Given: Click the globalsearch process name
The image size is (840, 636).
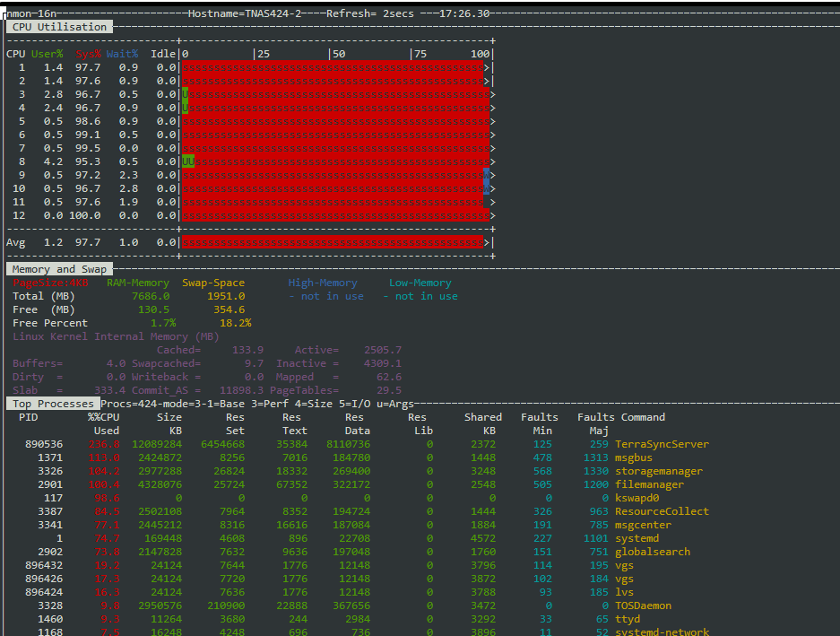Looking at the screenshot, I should [653, 552].
